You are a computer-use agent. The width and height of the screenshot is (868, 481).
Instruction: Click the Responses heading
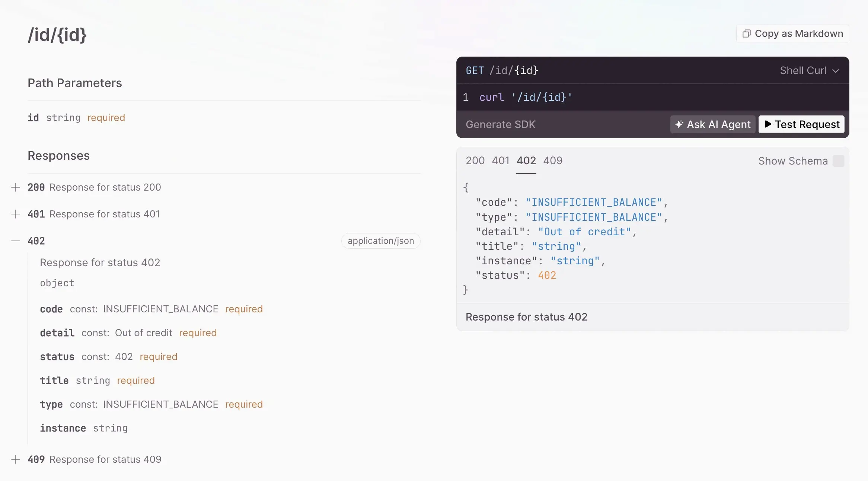coord(58,156)
